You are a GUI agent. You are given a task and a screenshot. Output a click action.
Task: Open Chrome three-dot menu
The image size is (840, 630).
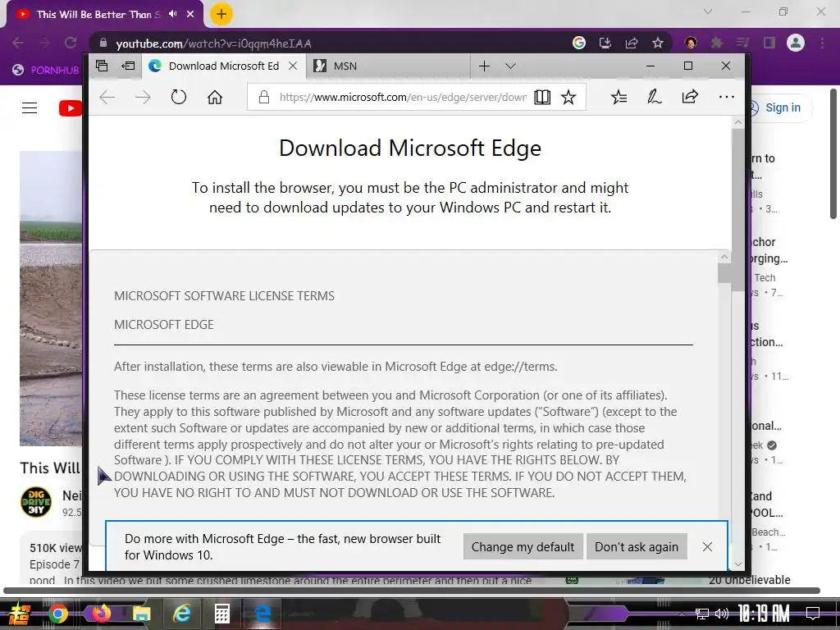click(822, 43)
